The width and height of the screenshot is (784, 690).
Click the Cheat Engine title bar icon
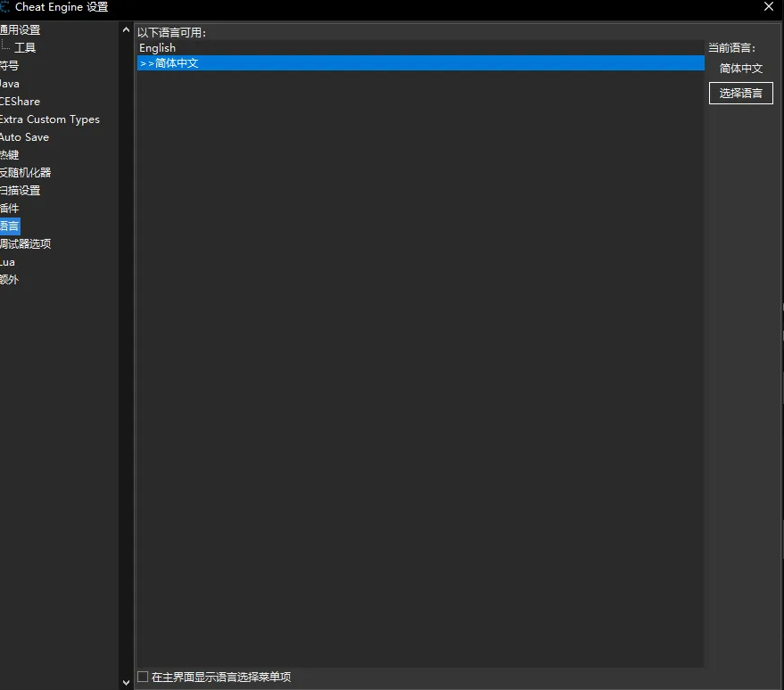pos(4,7)
